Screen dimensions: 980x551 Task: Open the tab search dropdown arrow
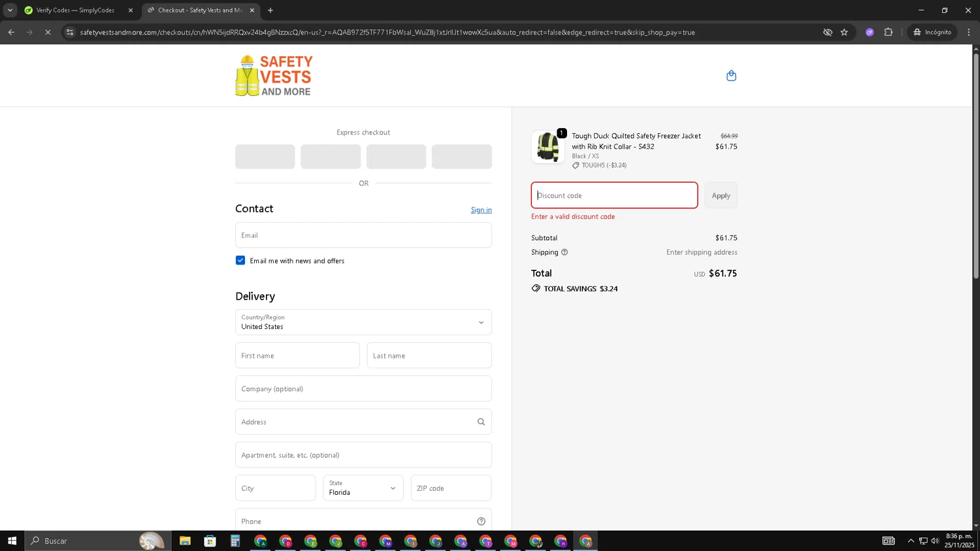coord(10,10)
